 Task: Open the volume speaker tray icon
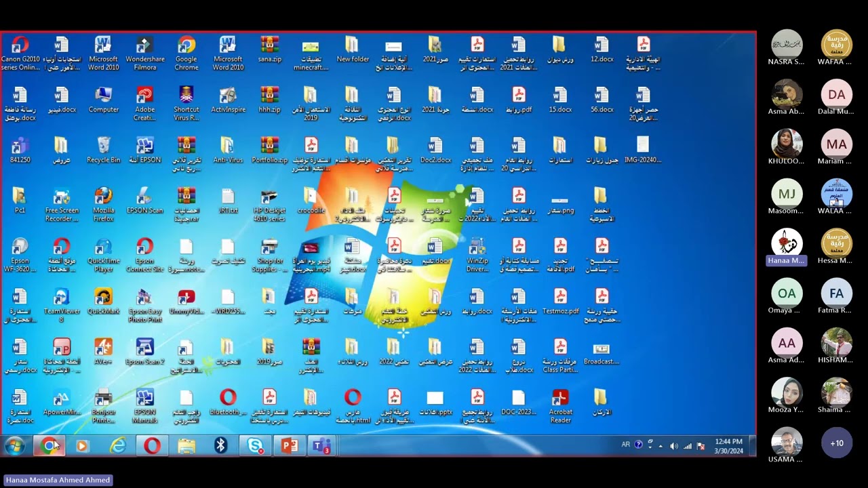674,446
